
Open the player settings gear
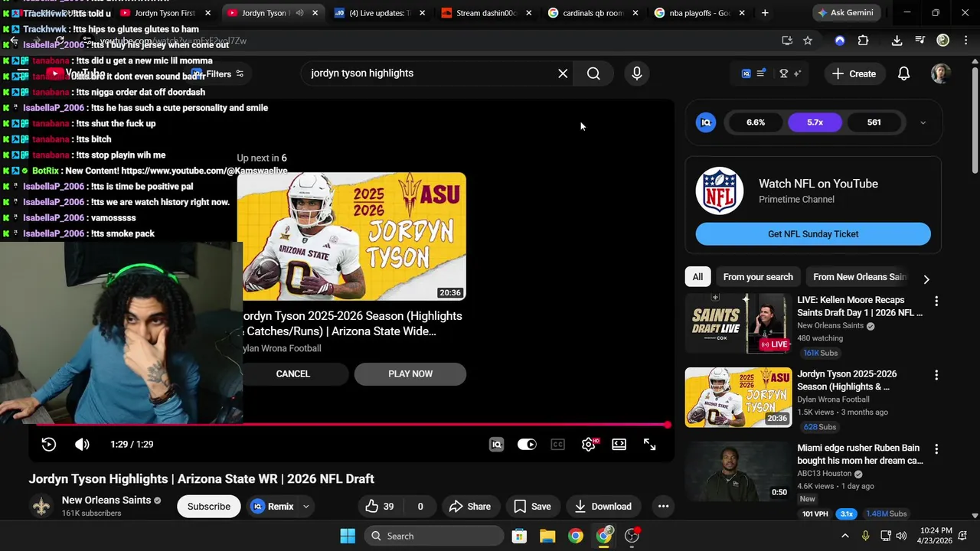click(x=588, y=445)
